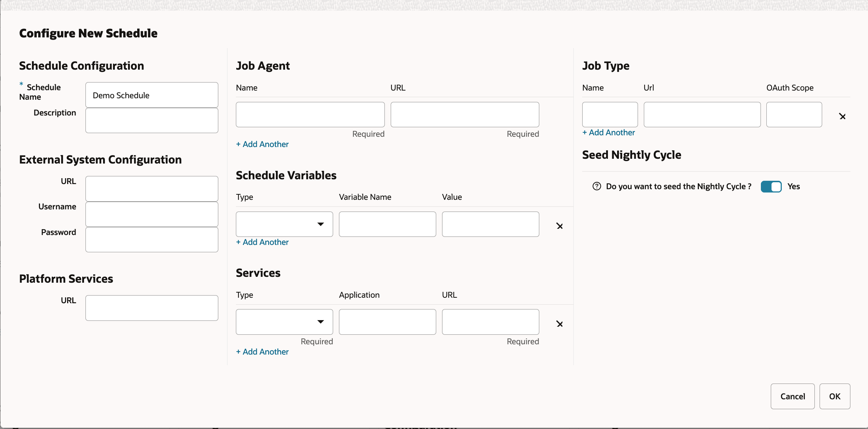This screenshot has height=429, width=868.
Task: Click the Job Type OAuth Scope field
Action: click(794, 114)
